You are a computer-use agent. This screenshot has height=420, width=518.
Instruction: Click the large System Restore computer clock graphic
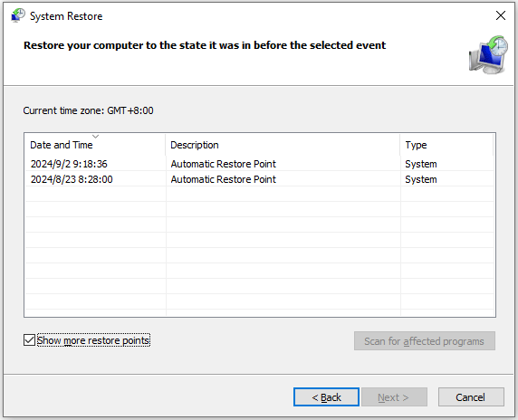488,54
